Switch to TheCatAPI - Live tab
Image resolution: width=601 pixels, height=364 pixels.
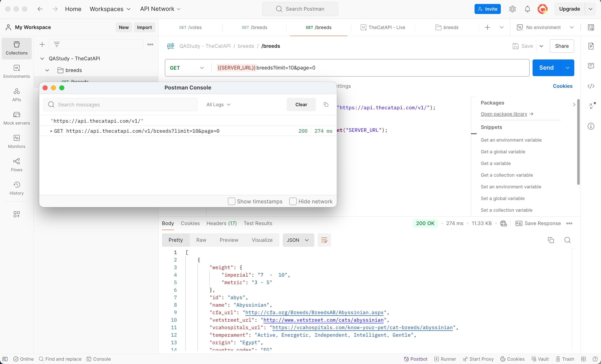pos(383,27)
